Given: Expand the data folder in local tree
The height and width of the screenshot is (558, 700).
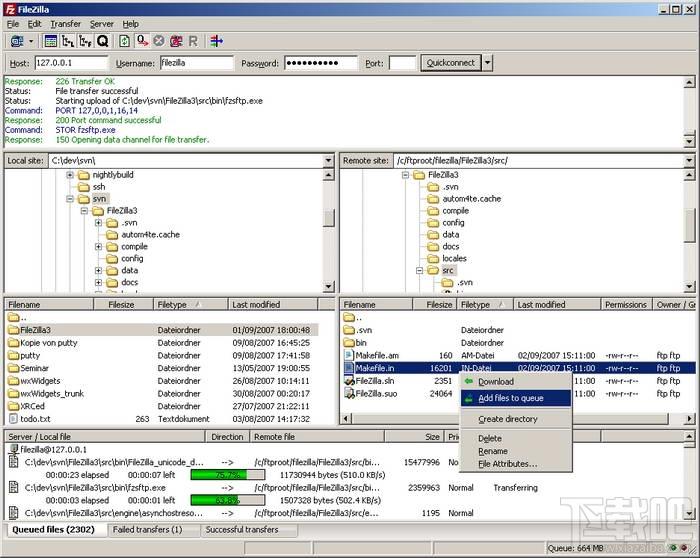Looking at the screenshot, I should click(99, 270).
